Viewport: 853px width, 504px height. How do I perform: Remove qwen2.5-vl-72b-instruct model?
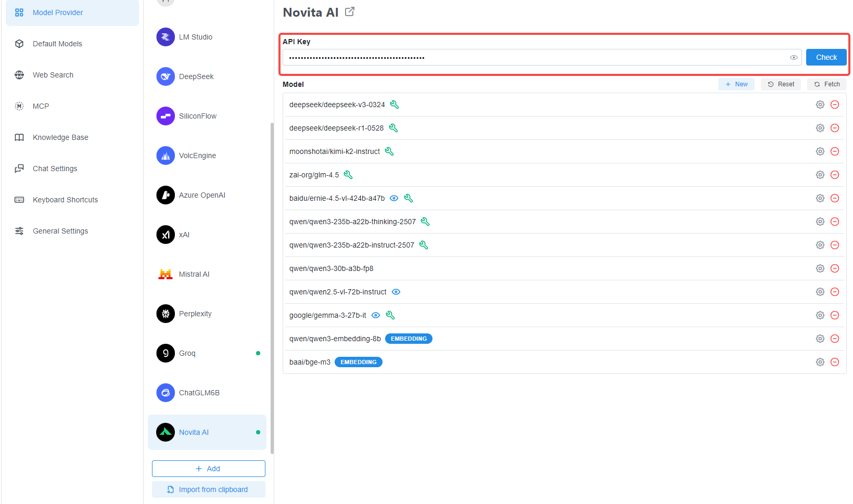point(835,292)
